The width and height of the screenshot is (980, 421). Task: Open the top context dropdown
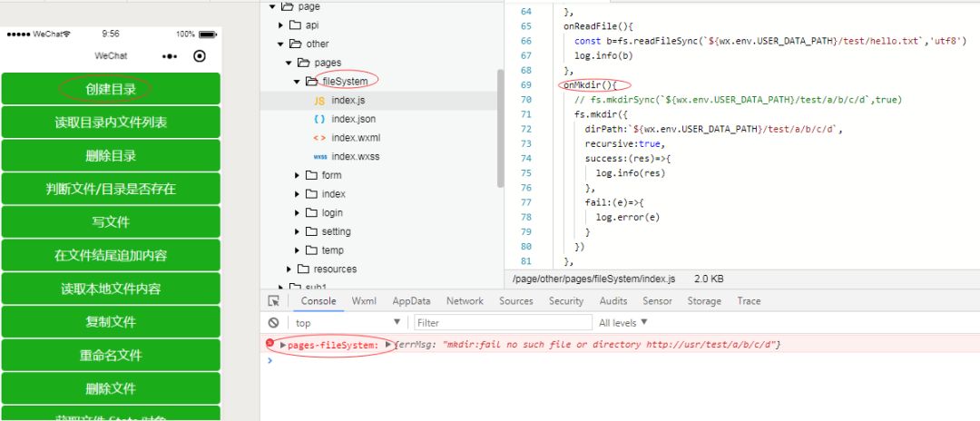click(347, 323)
